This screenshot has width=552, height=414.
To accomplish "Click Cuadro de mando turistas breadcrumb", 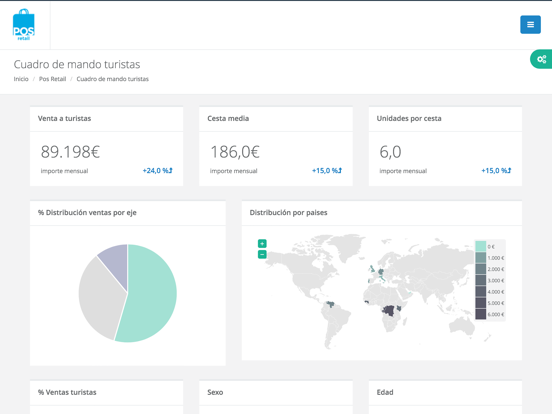I will click(113, 79).
